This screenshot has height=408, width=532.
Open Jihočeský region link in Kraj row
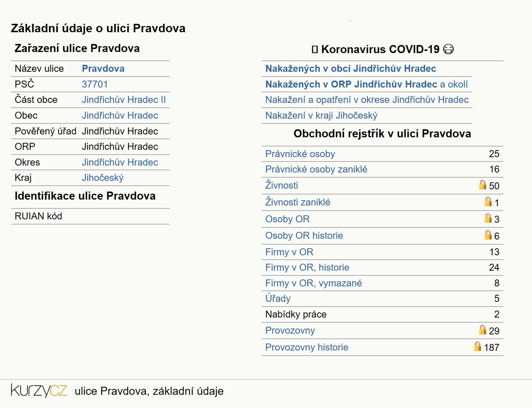coord(103,178)
